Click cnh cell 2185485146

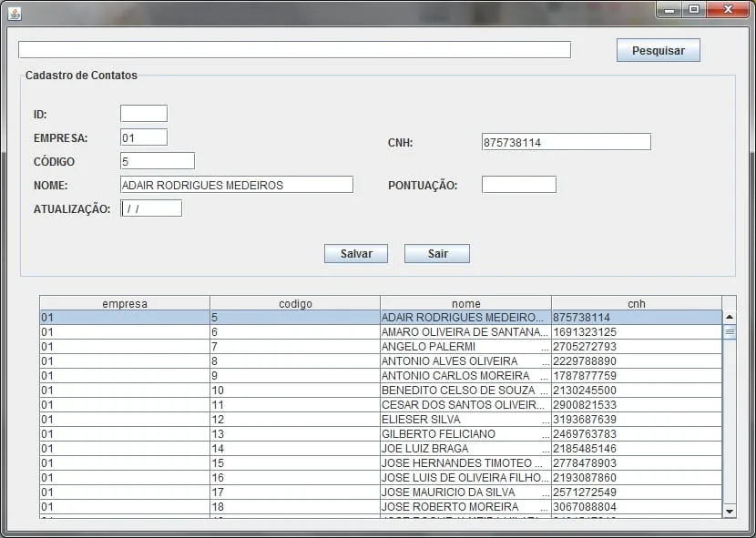[637, 448]
